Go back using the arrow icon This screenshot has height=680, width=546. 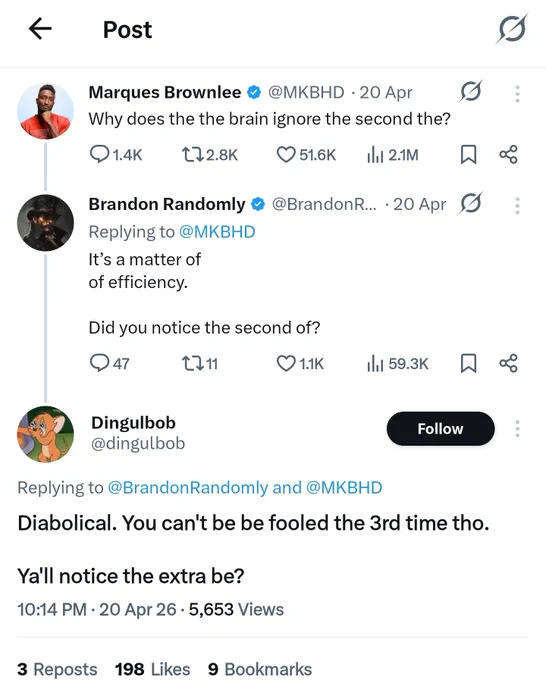pyautogui.click(x=40, y=29)
